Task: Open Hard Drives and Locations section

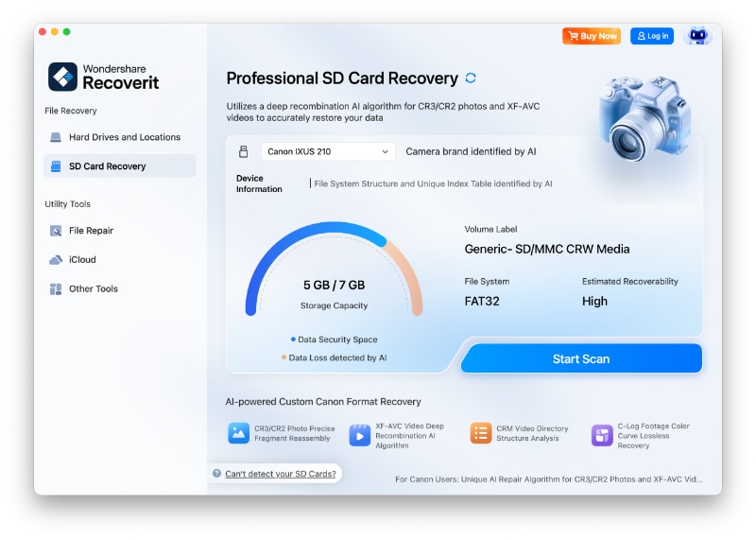Action: pyautogui.click(x=120, y=137)
